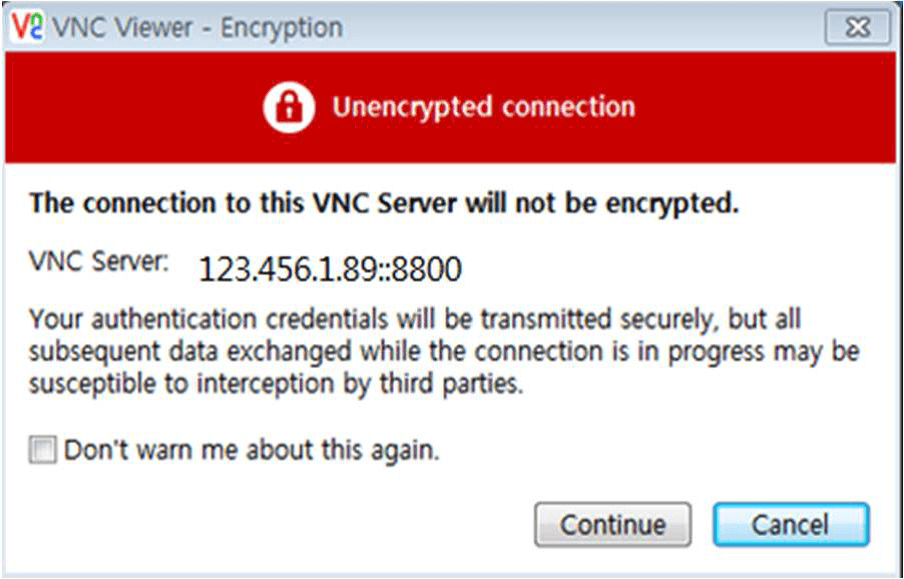Screen dimensions: 904x579
Task: Click the line "susceptible to interception by third parties."
Action: [x=276, y=384]
